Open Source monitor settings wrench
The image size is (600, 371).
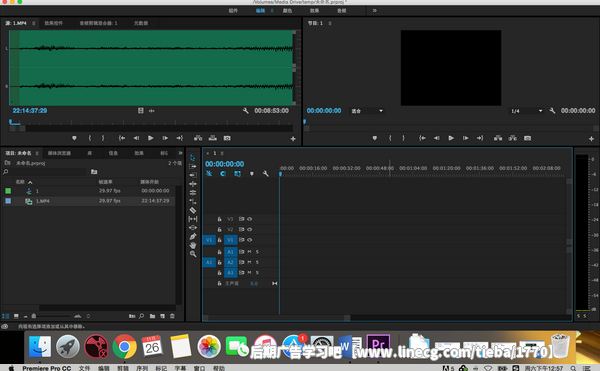click(x=246, y=111)
